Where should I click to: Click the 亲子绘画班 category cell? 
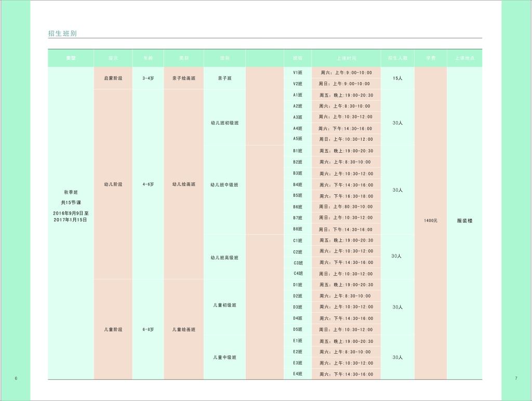tap(184, 78)
